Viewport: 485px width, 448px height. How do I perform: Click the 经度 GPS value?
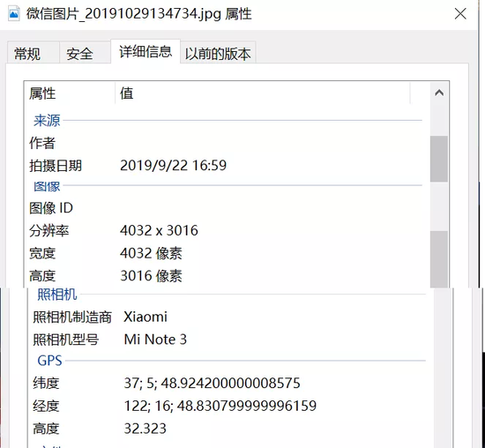pyautogui.click(x=220, y=406)
